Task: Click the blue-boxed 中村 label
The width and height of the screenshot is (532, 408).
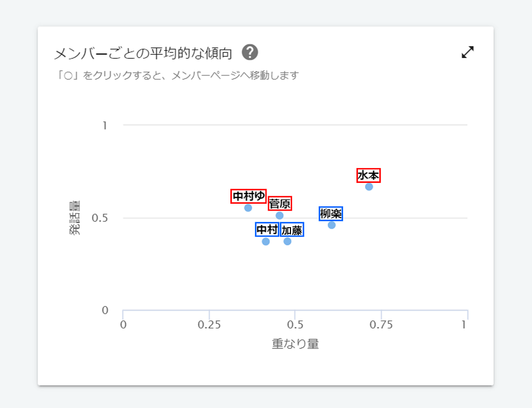Action: coord(267,230)
